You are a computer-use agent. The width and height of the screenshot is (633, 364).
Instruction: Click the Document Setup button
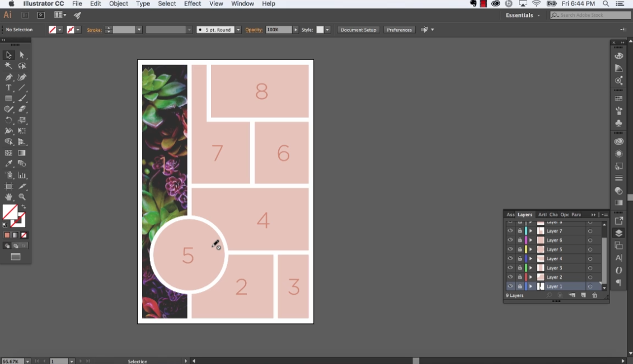(358, 30)
